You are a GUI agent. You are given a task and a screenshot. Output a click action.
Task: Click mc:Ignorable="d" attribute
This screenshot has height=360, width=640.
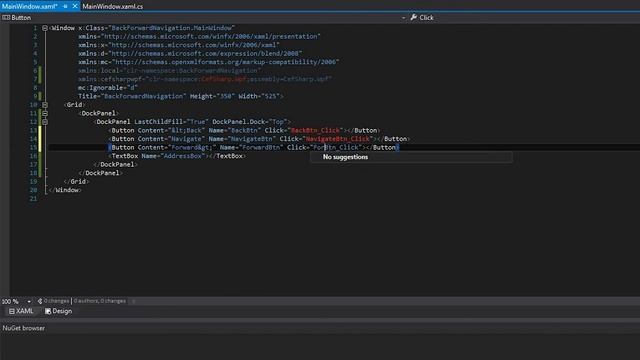(108, 88)
